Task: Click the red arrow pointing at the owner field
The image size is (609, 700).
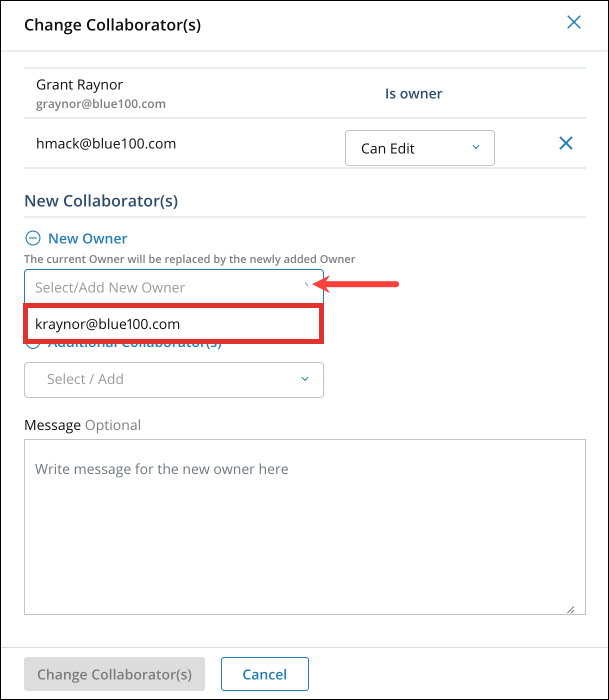Action: [355, 284]
